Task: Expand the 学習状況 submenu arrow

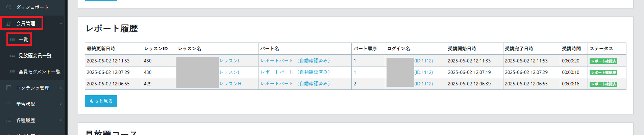Action: coord(61,104)
